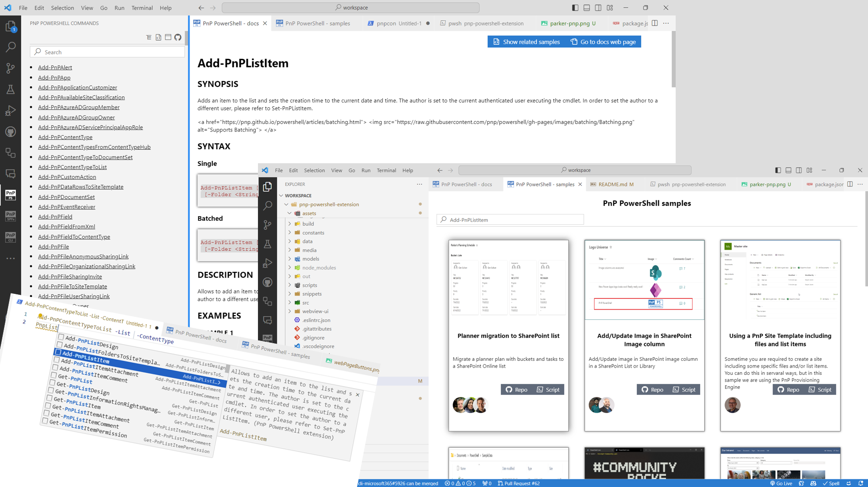Open Run and Debug in the samples window activity bar
The image size is (868, 487).
267,263
